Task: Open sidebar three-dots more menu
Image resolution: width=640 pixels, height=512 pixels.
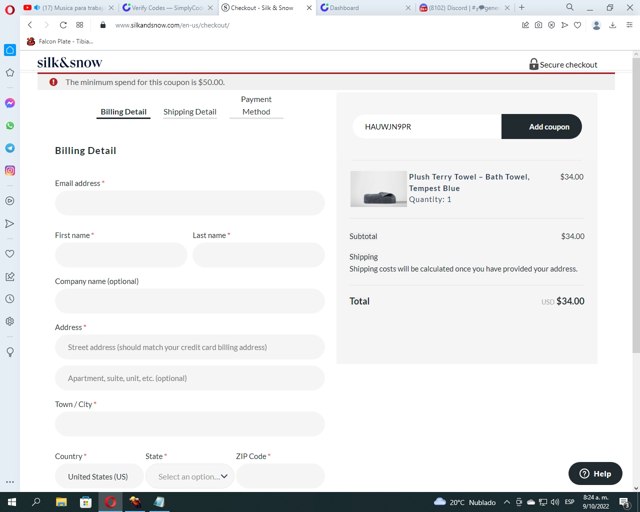Action: 10,482
